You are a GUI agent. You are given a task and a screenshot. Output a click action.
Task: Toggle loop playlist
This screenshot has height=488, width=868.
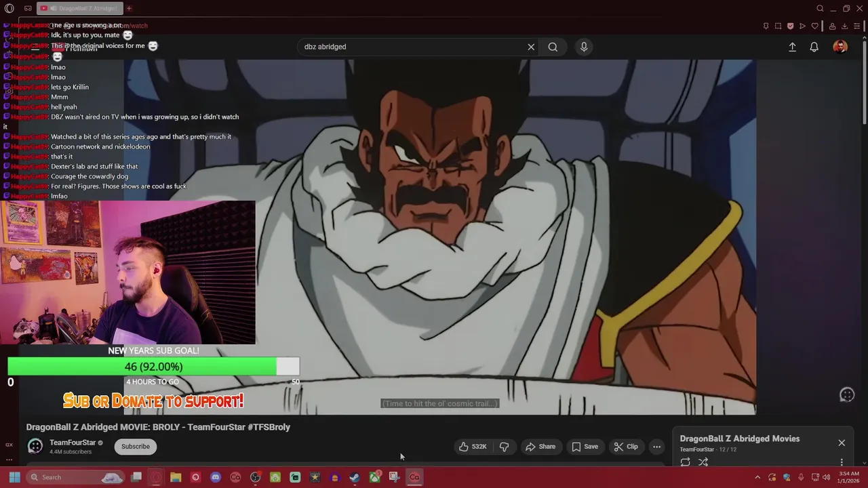tap(686, 462)
